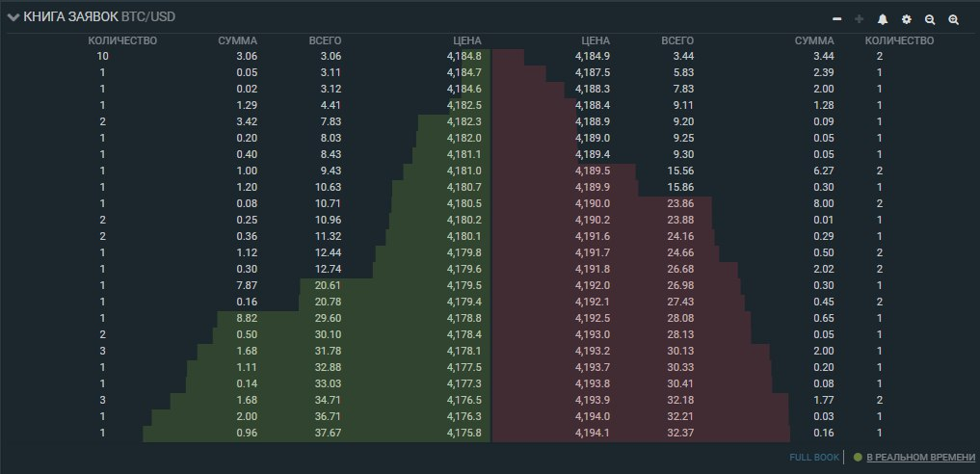Select the lowest bid price 4,175.8
980x474 pixels.
464,434
